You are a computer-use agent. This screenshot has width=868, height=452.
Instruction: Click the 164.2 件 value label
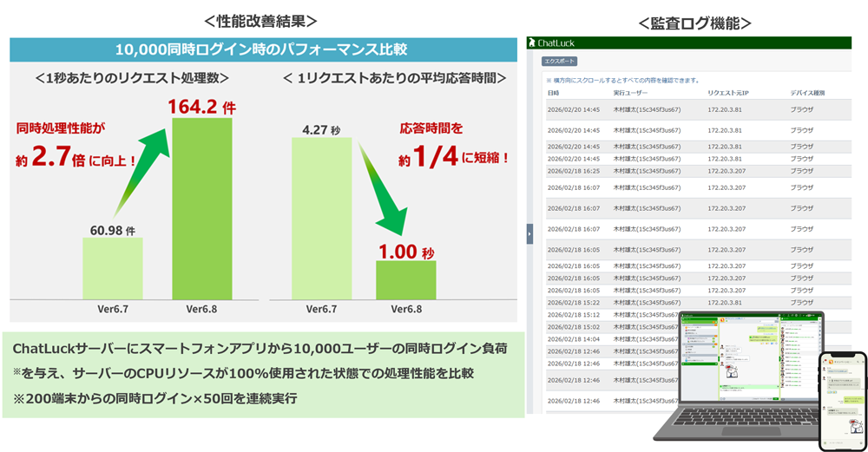coord(202,106)
